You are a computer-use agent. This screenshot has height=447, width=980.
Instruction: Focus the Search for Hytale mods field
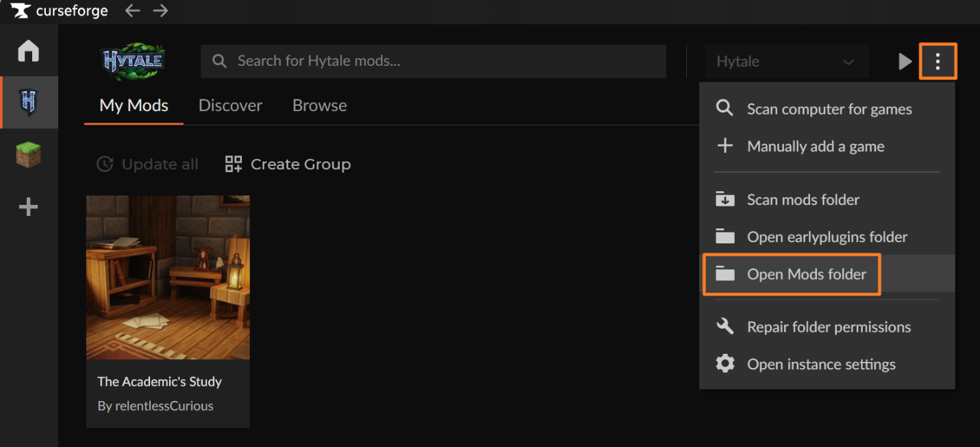[434, 61]
